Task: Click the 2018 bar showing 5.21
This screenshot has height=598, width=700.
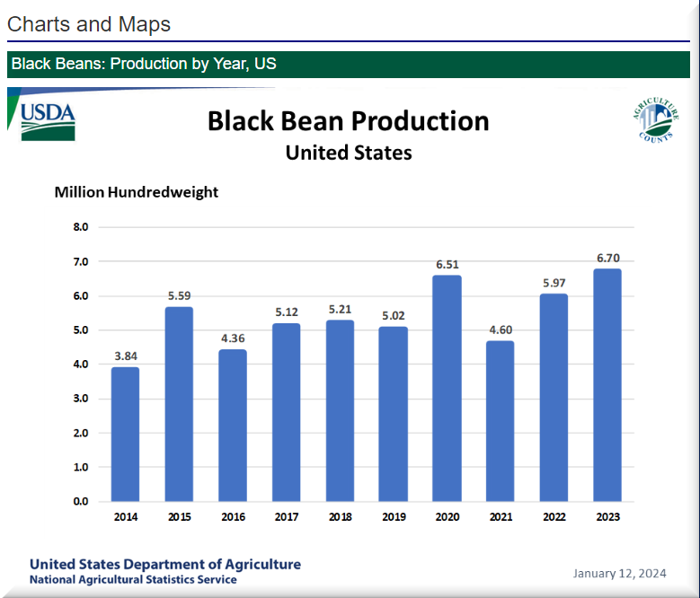Action: pos(340,410)
